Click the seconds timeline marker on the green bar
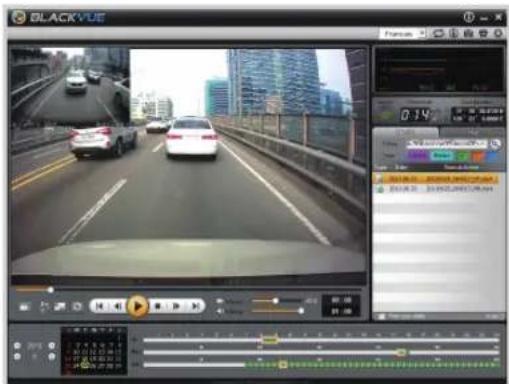509x384 pixels. pos(283,365)
